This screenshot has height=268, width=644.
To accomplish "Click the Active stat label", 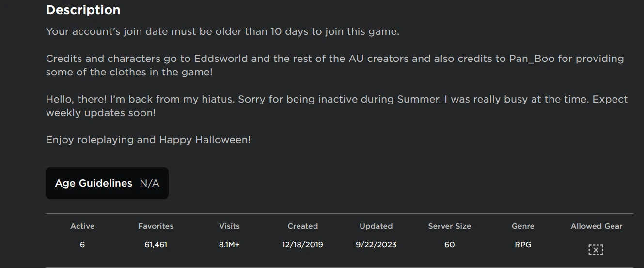I will [82, 226].
